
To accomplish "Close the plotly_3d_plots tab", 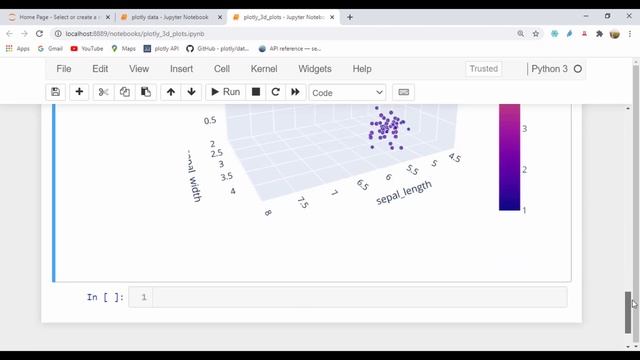I will click(332, 17).
